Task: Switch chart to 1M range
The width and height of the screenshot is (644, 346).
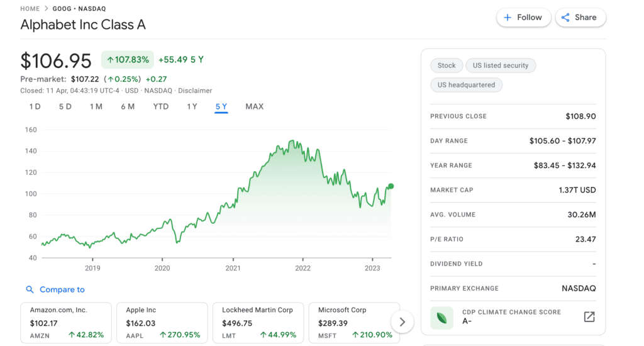Action: (96, 106)
